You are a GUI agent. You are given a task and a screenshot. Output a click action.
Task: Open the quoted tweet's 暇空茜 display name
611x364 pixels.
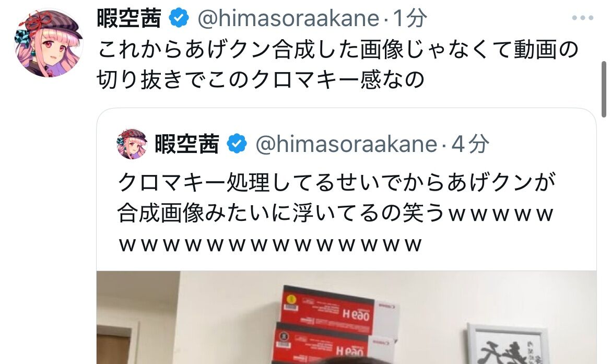coord(186,144)
